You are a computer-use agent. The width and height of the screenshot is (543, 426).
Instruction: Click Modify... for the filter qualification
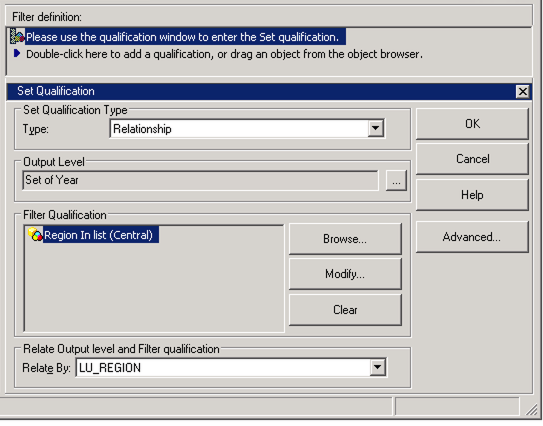click(345, 274)
